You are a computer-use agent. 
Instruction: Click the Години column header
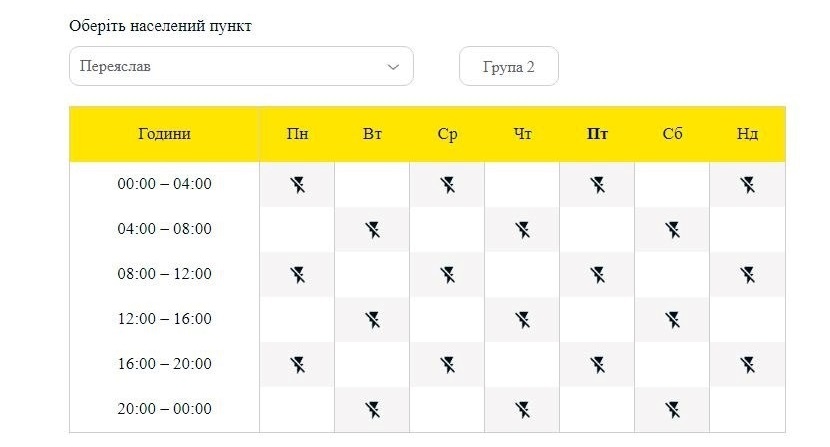165,134
